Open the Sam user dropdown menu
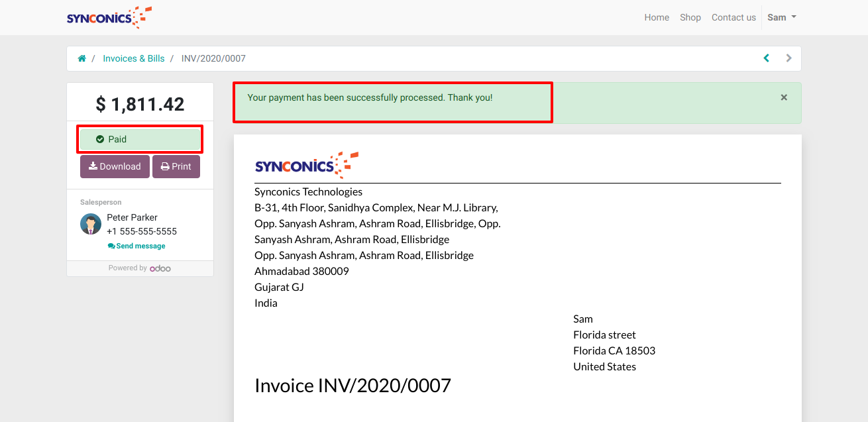The width and height of the screenshot is (868, 422). coord(781,17)
